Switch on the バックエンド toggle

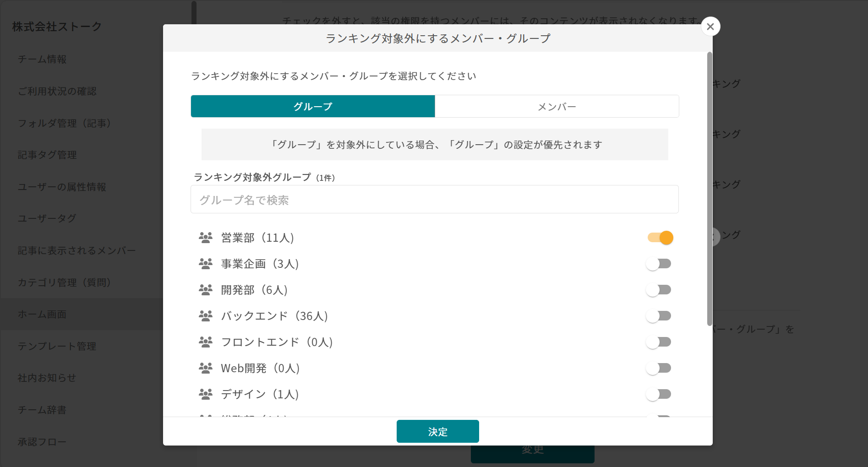tap(659, 316)
